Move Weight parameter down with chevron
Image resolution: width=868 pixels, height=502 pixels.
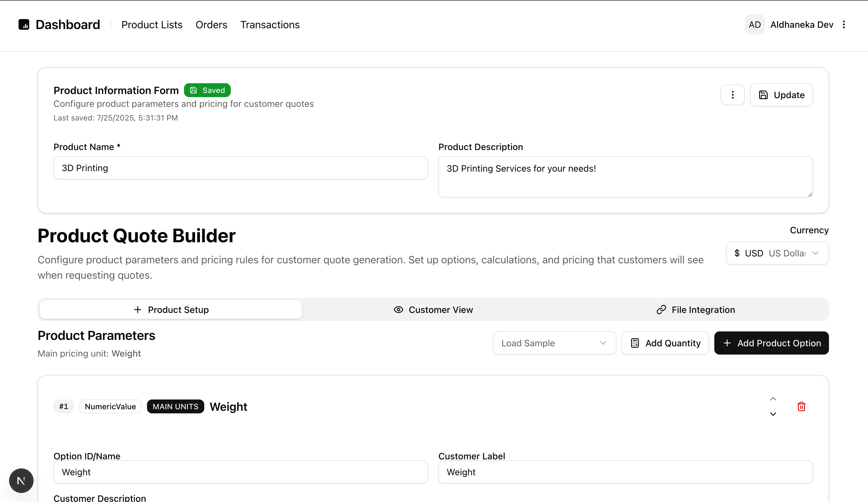click(x=773, y=414)
